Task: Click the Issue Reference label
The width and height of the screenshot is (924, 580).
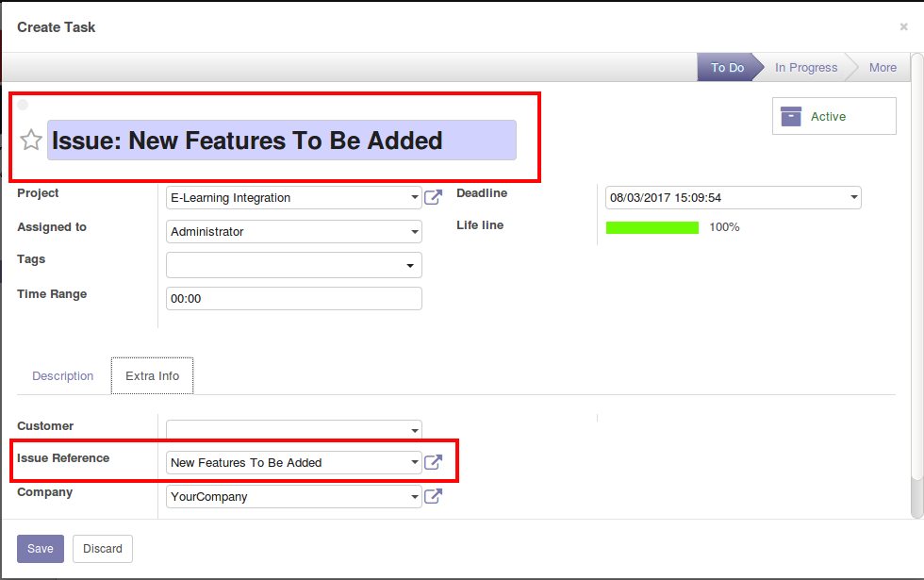Action: (63, 458)
